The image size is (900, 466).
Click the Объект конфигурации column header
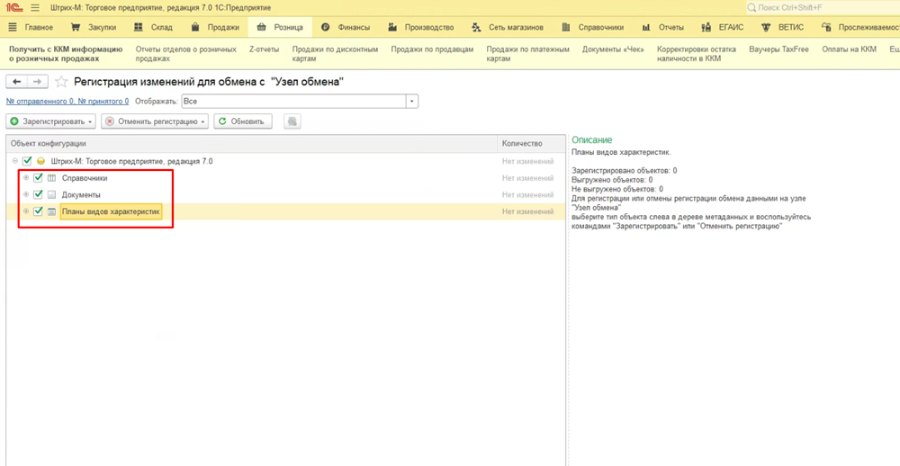pos(251,143)
